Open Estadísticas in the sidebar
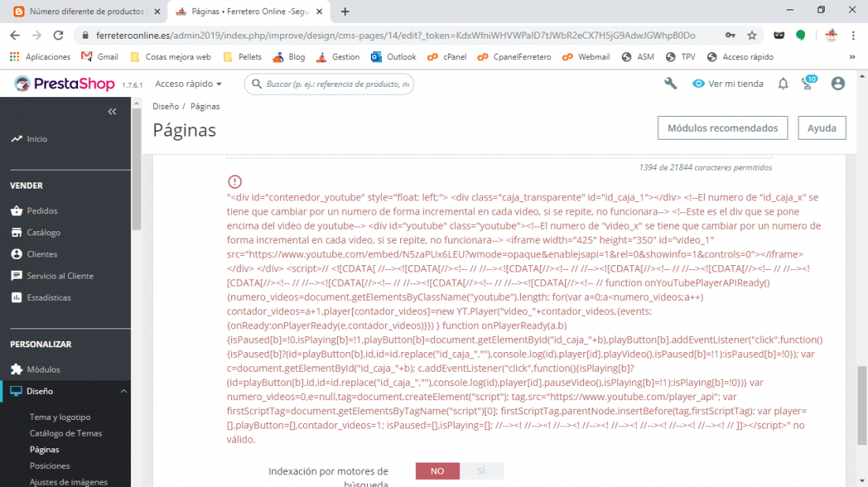 coord(49,298)
